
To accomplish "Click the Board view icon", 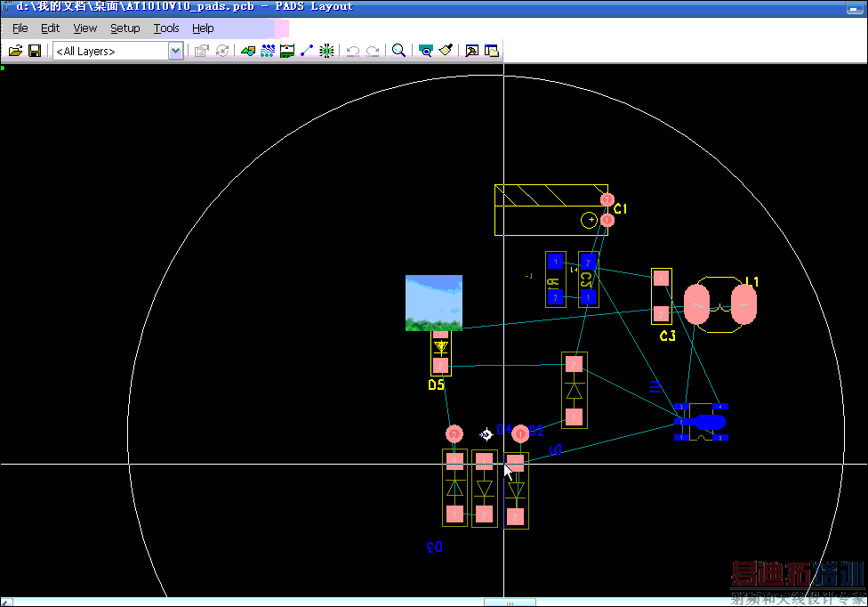I will coord(425,51).
